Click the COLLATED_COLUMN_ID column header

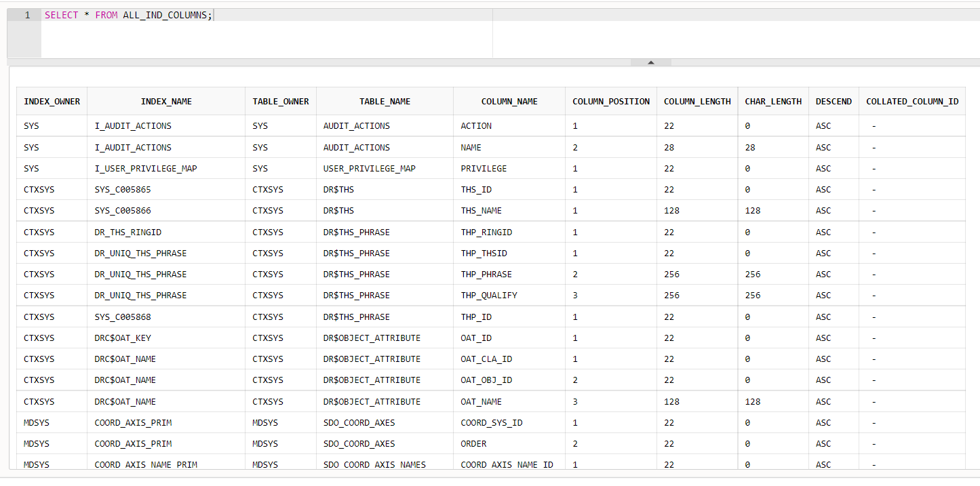click(912, 102)
